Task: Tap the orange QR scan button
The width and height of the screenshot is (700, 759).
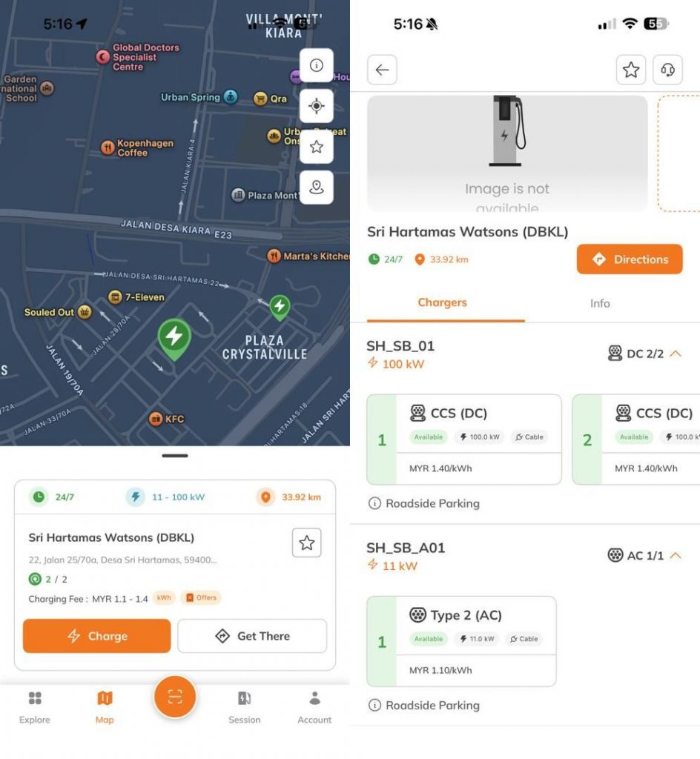Action: point(175,697)
